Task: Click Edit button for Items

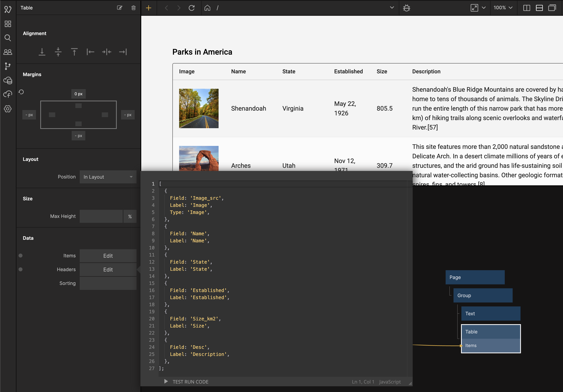Action: 108,256
